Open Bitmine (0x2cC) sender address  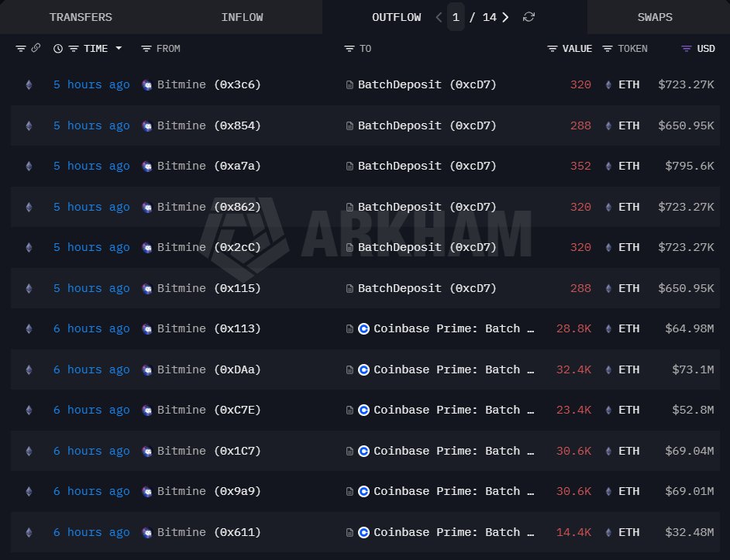tap(208, 248)
